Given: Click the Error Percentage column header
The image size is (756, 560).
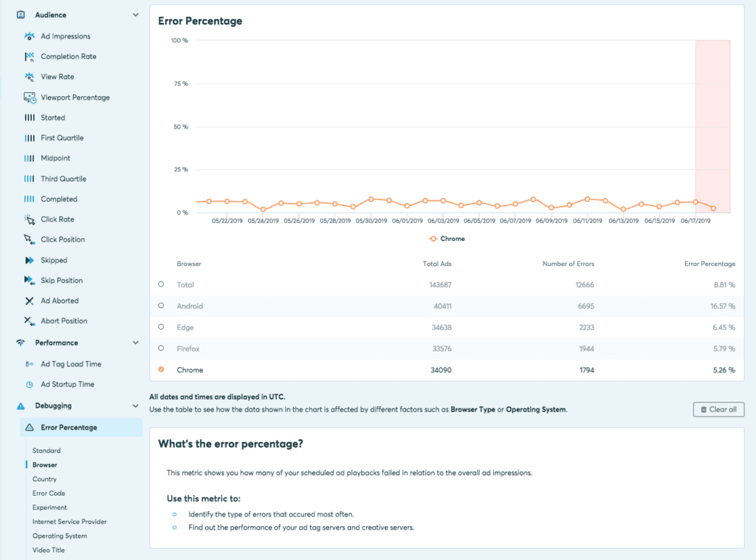Looking at the screenshot, I should [709, 264].
